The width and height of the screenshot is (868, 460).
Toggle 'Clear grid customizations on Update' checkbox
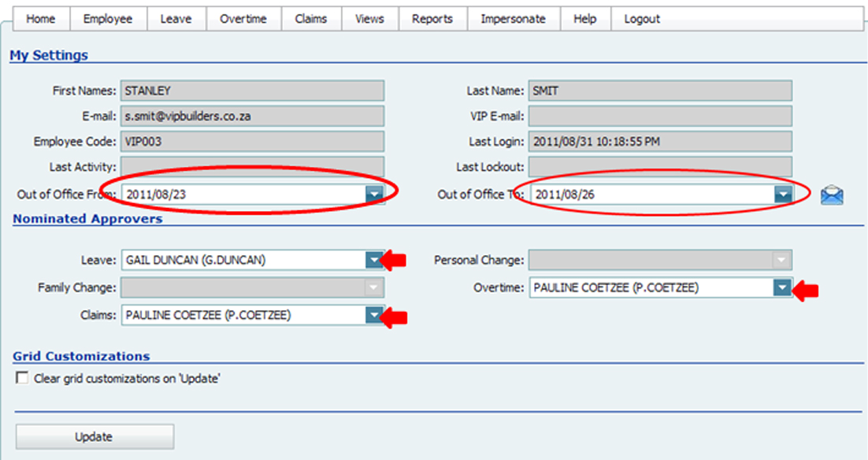click(x=22, y=378)
